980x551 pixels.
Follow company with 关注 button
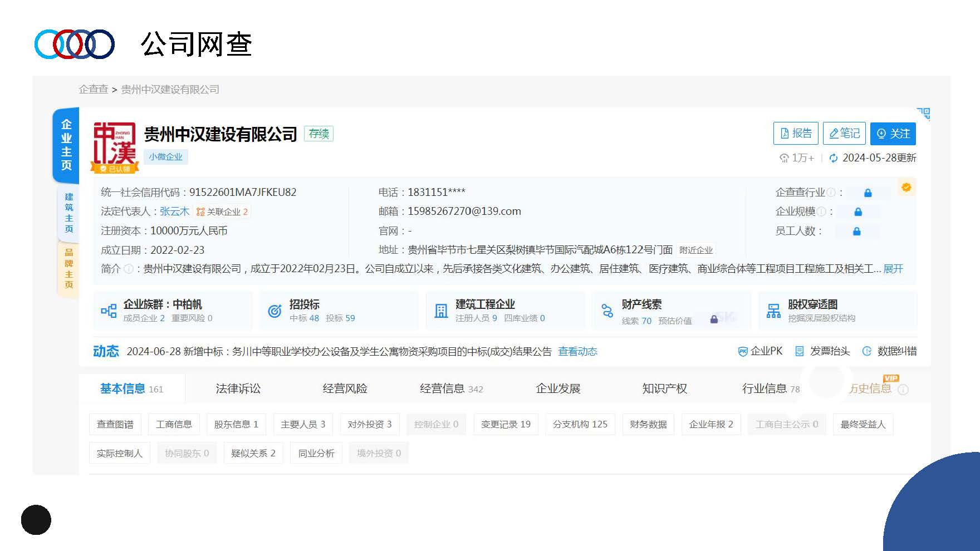coord(893,134)
